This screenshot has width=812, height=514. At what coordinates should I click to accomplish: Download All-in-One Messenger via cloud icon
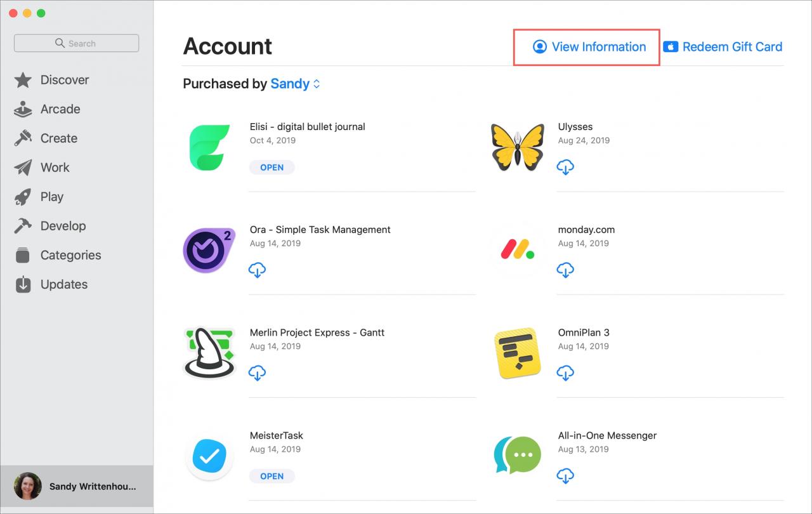(x=565, y=476)
